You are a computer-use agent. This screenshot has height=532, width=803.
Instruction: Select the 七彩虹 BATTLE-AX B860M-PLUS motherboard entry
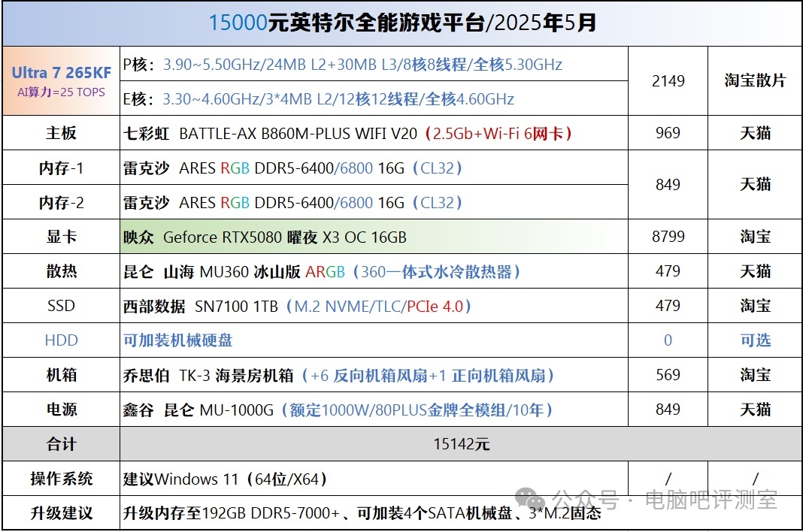click(348, 134)
